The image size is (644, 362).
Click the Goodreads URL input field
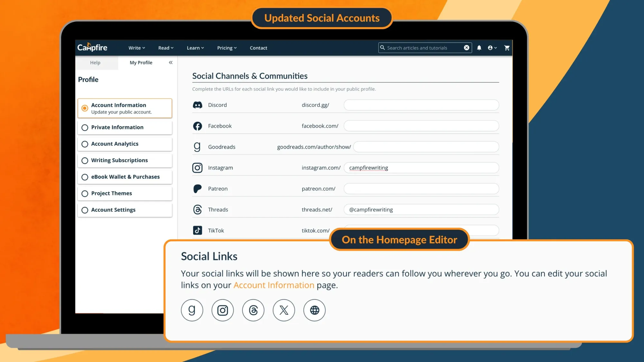(x=426, y=147)
